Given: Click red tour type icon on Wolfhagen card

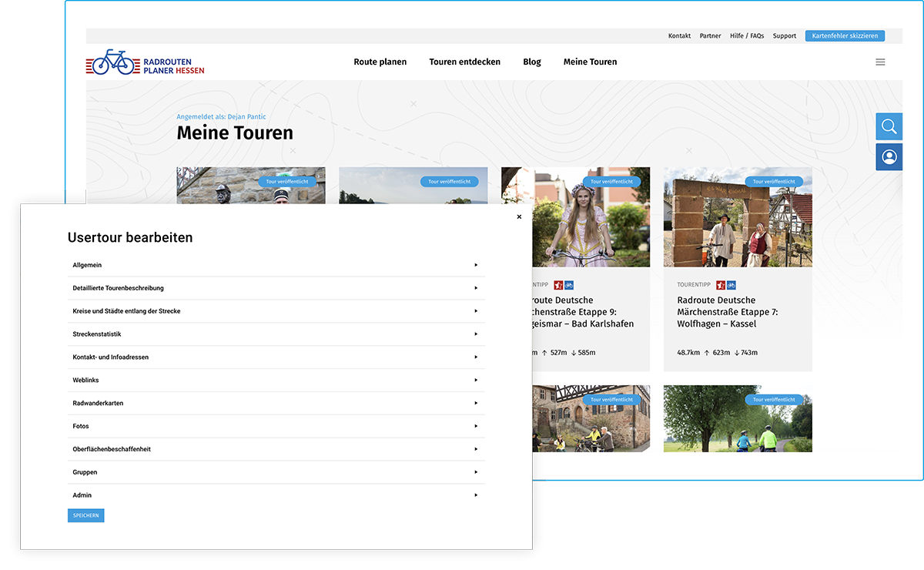Looking at the screenshot, I should pyautogui.click(x=721, y=285).
